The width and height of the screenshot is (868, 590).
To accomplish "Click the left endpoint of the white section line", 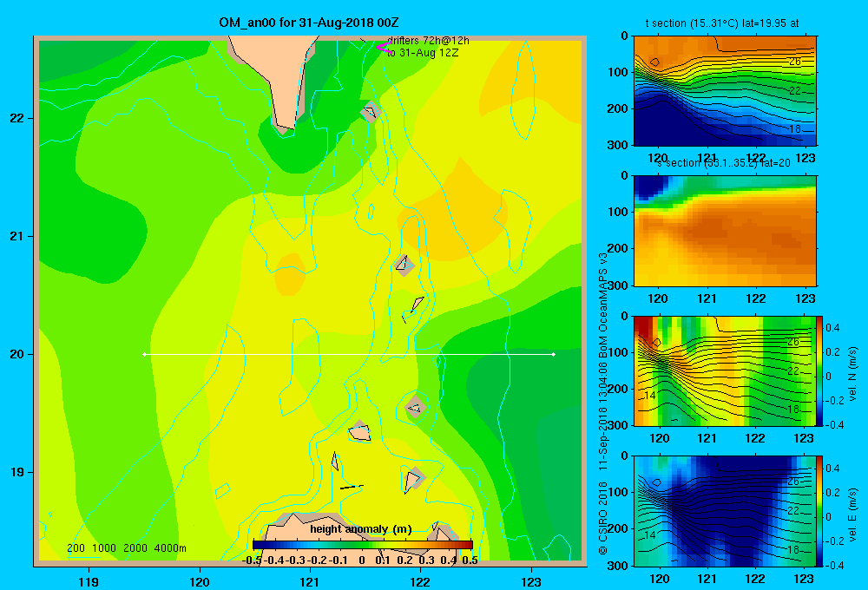I will [144, 354].
